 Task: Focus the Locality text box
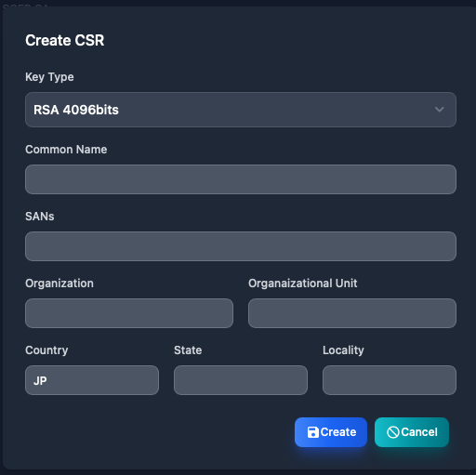[390, 380]
